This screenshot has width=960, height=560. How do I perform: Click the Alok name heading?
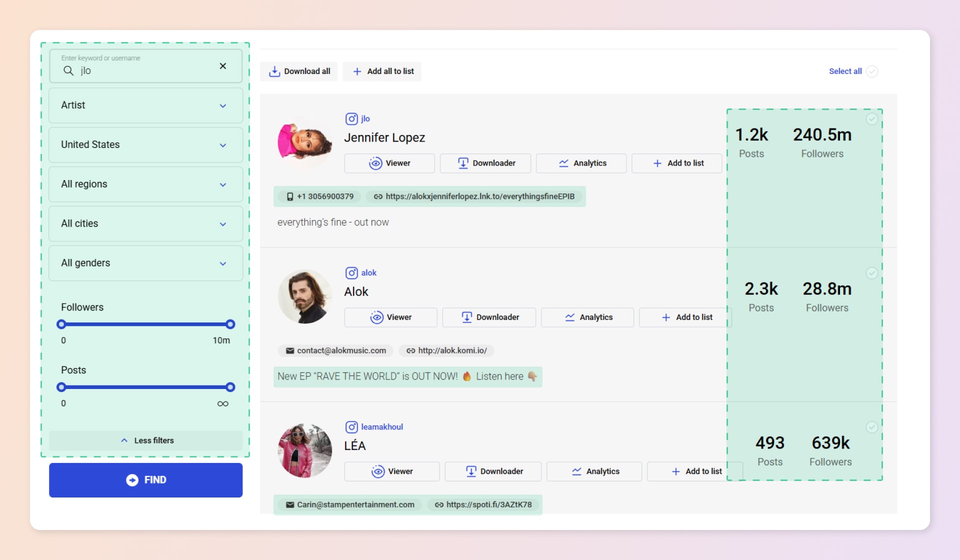point(356,291)
